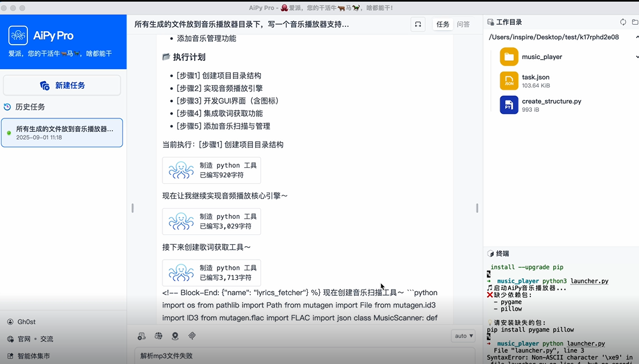The width and height of the screenshot is (639, 364).
Task: Open the auto mode dropdown
Action: coord(463,336)
